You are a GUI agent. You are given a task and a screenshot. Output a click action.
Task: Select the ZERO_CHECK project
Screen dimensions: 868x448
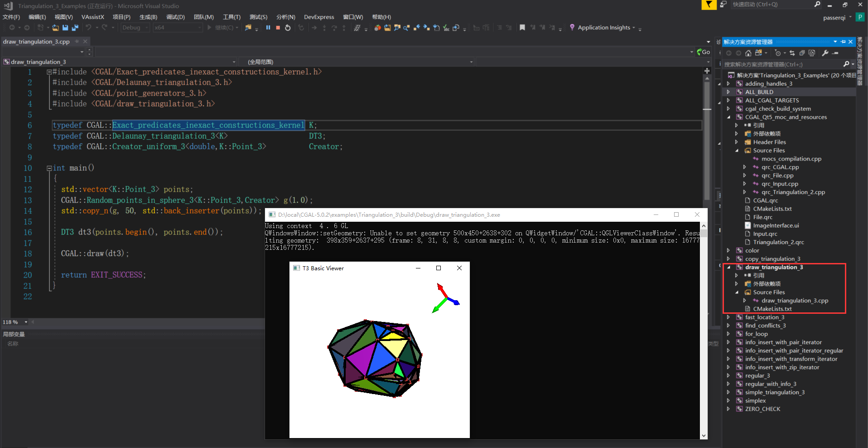[763, 409]
